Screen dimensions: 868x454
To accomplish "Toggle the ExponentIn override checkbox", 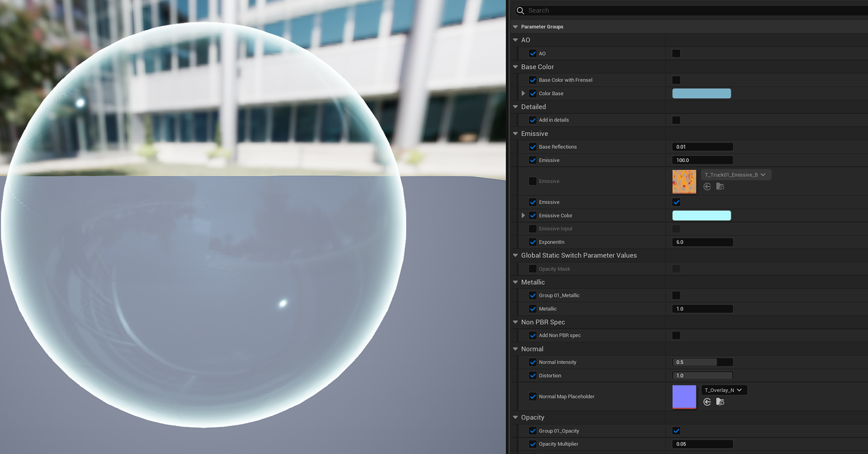I will 533,242.
